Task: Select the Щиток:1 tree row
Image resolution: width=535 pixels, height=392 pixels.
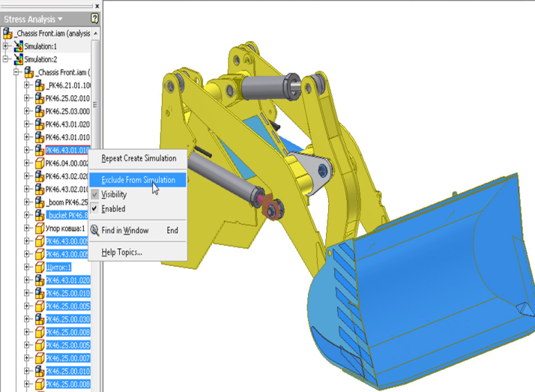Action: click(58, 267)
